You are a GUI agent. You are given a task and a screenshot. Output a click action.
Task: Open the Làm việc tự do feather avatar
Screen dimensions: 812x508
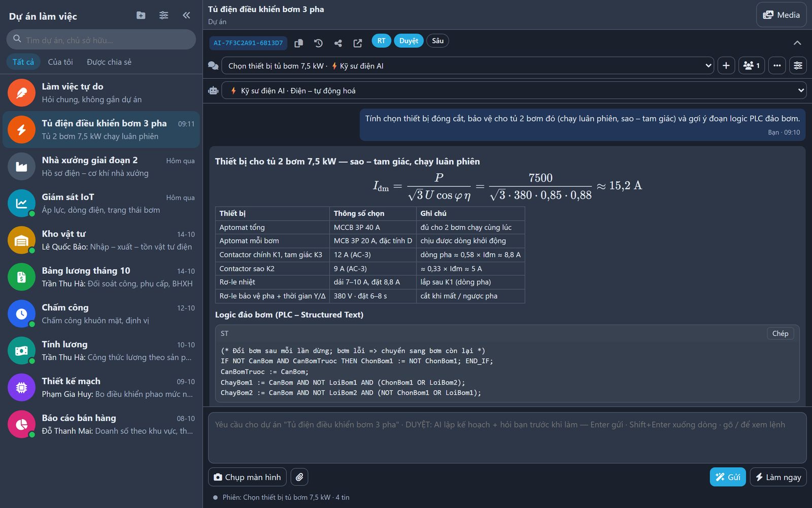pos(21,93)
